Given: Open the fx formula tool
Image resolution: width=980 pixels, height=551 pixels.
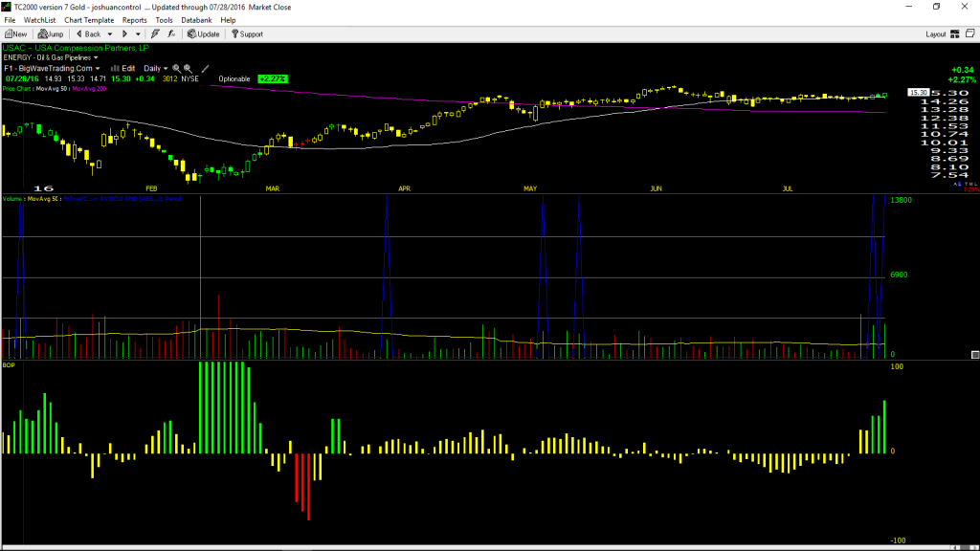Looking at the screenshot, I should (172, 34).
